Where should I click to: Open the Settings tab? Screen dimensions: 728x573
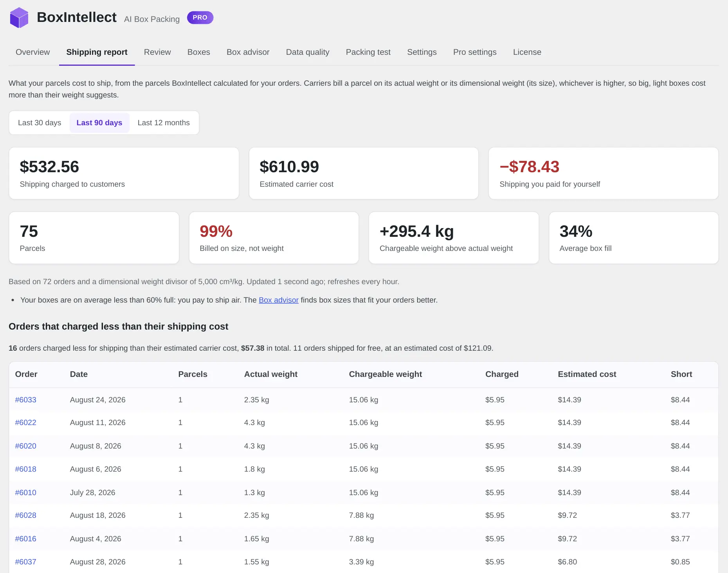point(422,52)
